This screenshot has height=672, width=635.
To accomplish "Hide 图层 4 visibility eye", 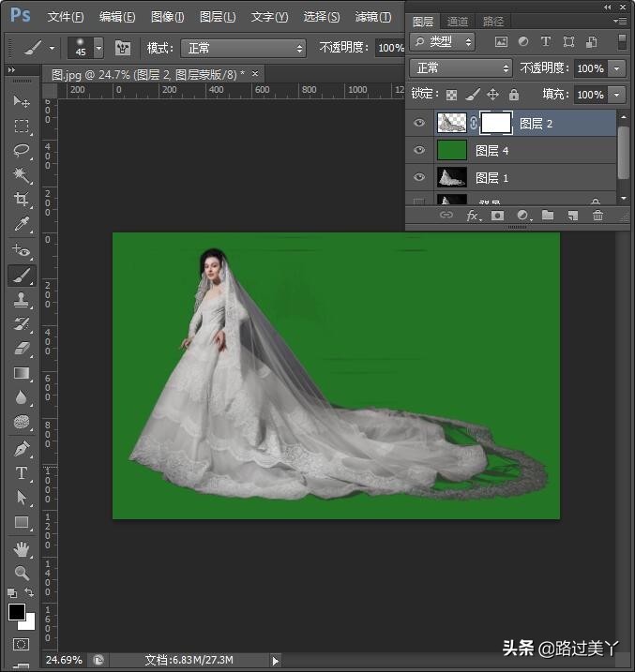I will click(x=419, y=150).
